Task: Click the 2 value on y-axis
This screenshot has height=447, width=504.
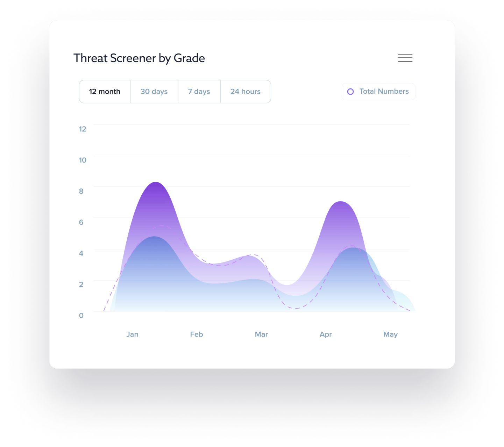Action: (x=81, y=284)
